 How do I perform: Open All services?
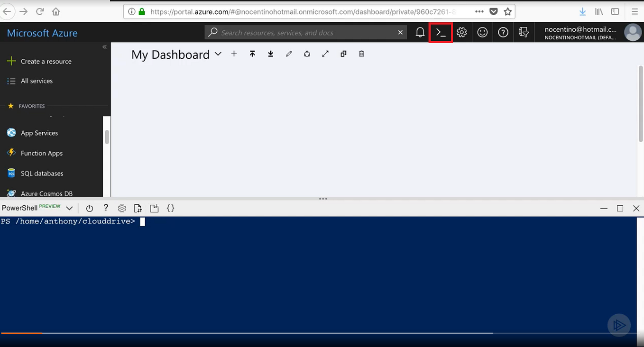37,81
